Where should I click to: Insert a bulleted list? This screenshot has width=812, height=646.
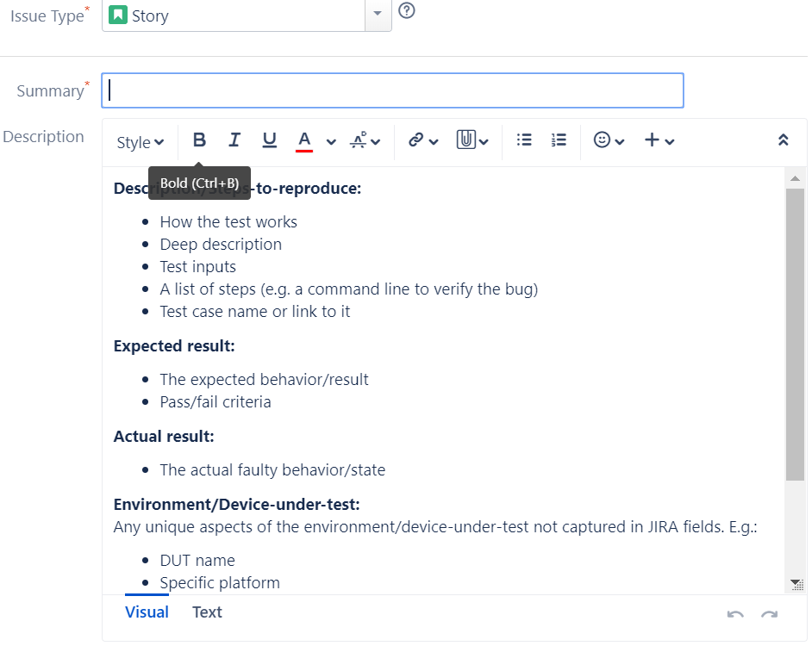pyautogui.click(x=524, y=140)
